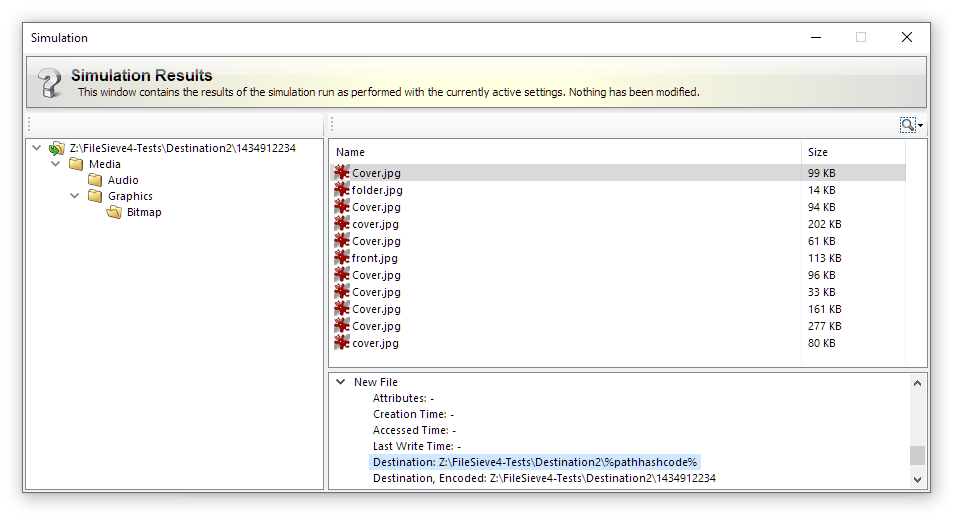Select the Cover.jpg sized 99 KB

coord(376,173)
